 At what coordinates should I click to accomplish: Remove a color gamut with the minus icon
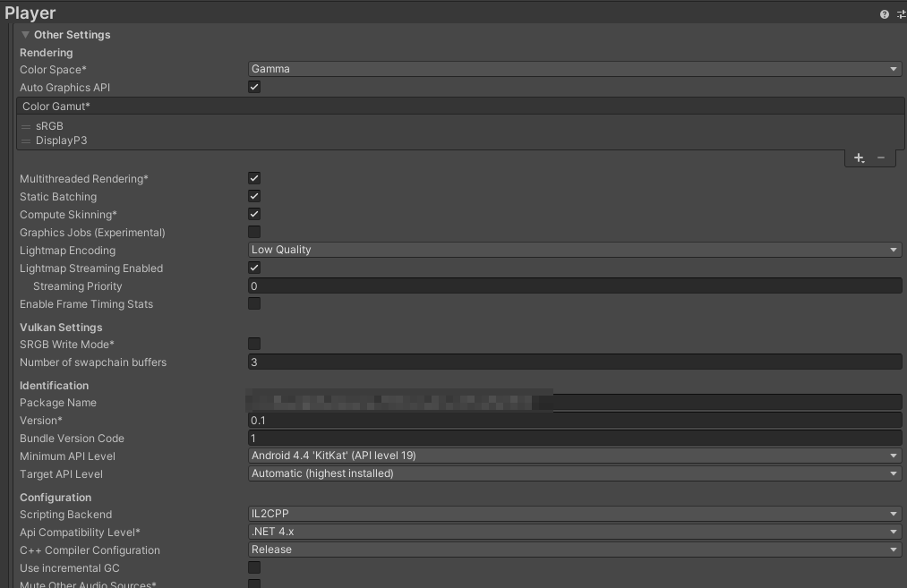881,158
